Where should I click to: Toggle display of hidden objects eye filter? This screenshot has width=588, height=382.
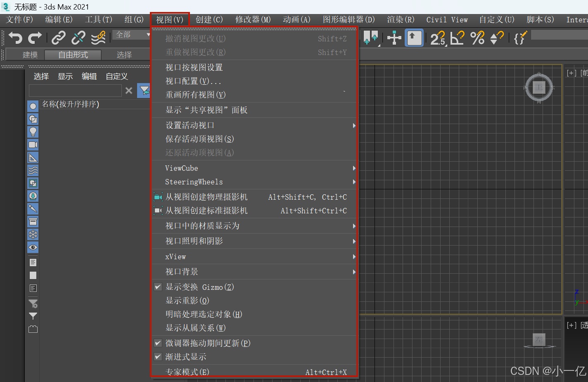point(33,247)
